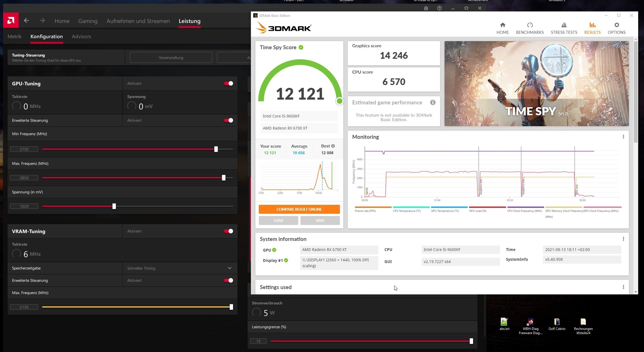Click the info icon beside Best score
Viewport: 644px width, 352px height.
333,146
